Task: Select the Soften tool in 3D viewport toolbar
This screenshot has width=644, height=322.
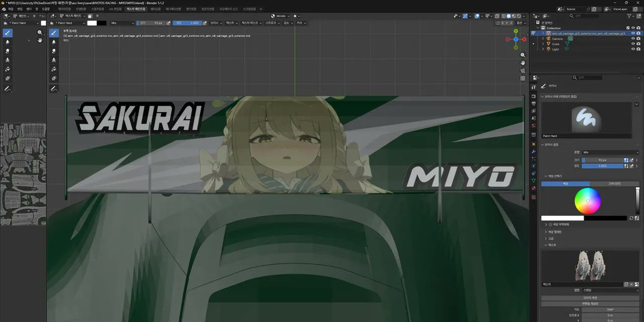Action: pyautogui.click(x=54, y=42)
